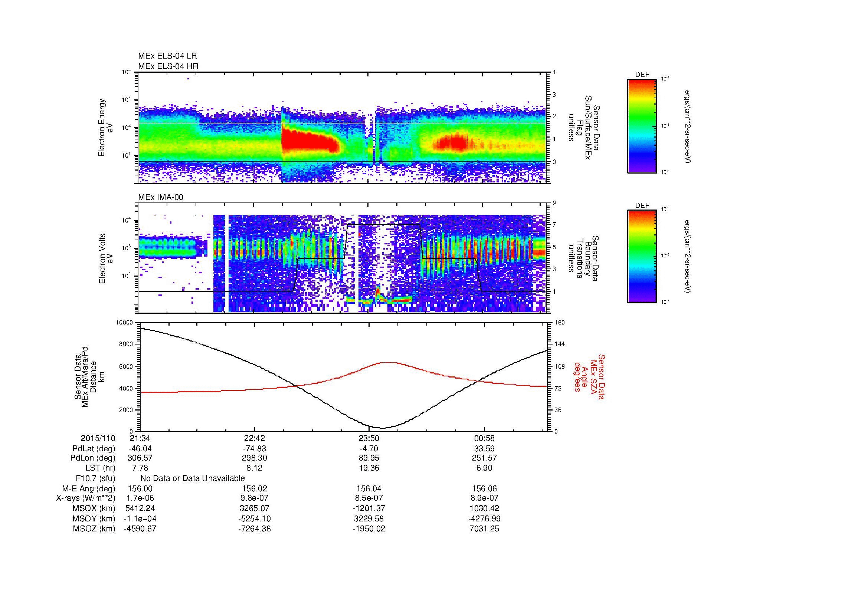The height and width of the screenshot is (613, 868).
Task: Click the '10000' altitude axis tick label
Action: pos(125,323)
